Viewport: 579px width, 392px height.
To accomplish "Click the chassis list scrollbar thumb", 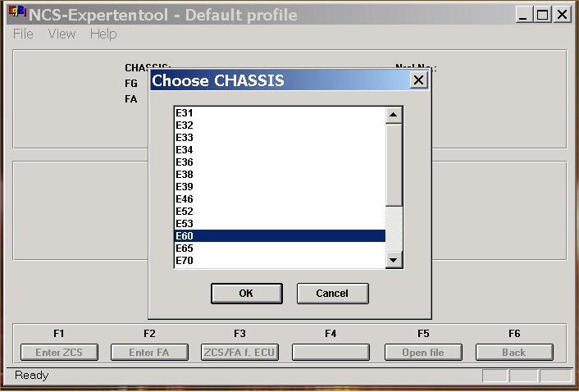I will [x=394, y=164].
